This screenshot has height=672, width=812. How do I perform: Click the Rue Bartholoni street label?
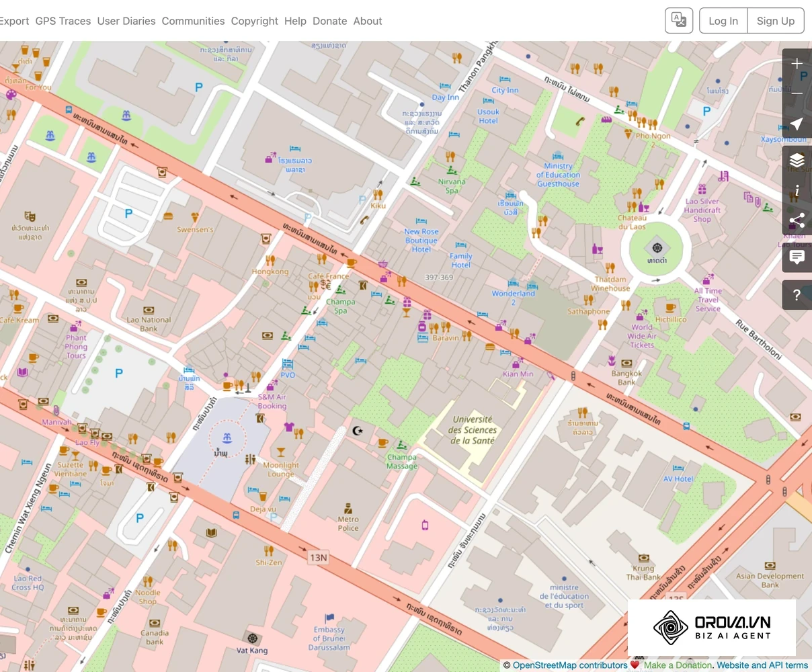pos(758,339)
